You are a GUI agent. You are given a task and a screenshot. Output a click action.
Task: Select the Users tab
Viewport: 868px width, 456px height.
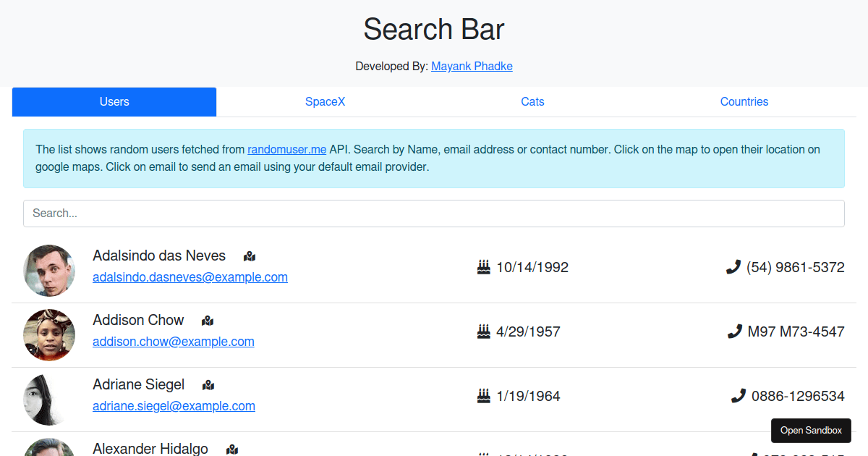(x=114, y=102)
